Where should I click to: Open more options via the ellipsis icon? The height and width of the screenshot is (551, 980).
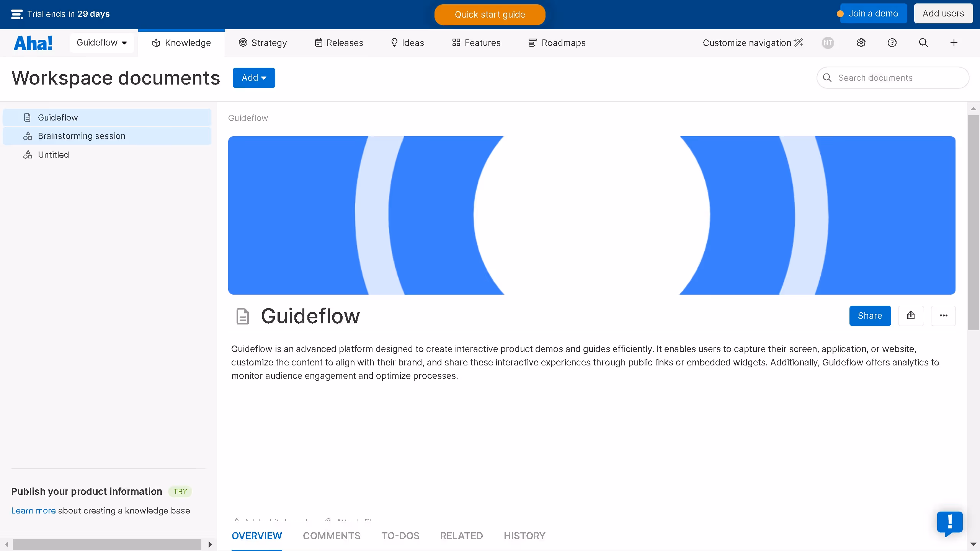[943, 316]
